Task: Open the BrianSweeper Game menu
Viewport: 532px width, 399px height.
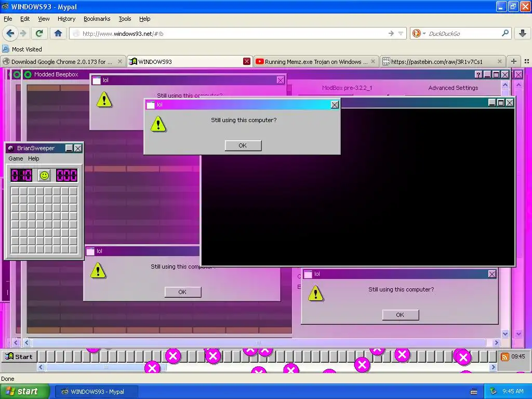Action: coord(16,158)
